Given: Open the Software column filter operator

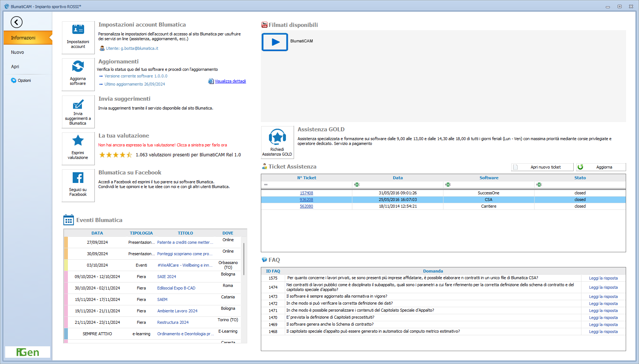Looking at the screenshot, I should (448, 184).
